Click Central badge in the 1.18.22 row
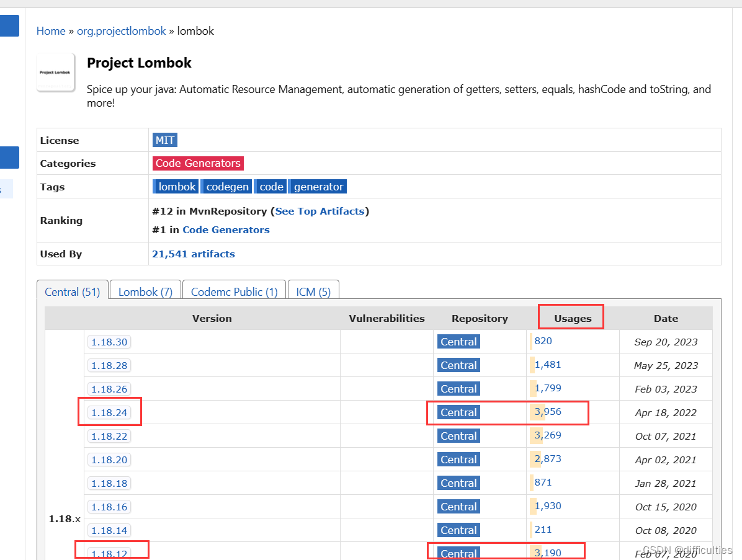 click(458, 435)
